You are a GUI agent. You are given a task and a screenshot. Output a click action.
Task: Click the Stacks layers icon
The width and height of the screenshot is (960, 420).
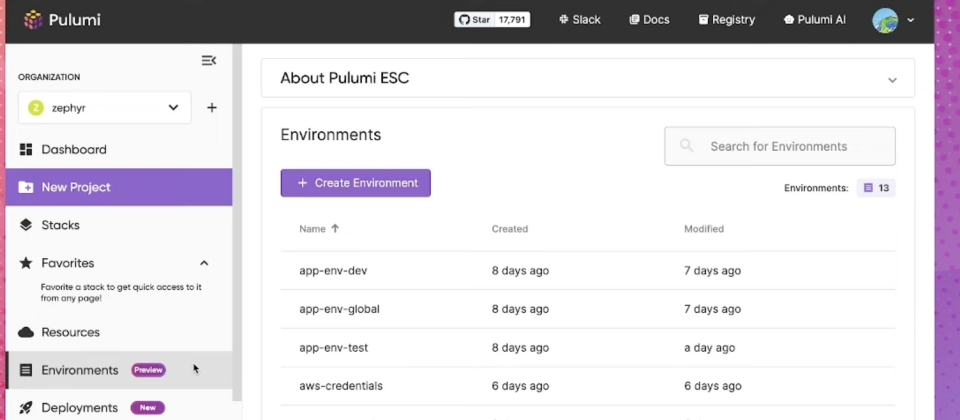tap(26, 225)
